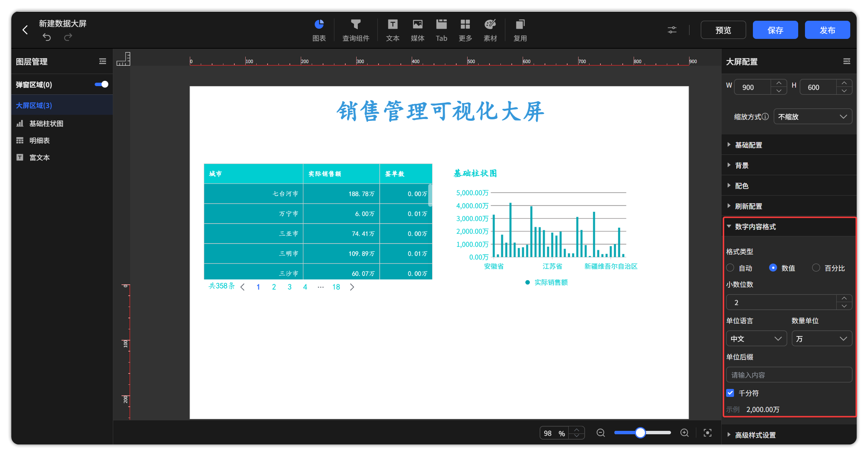Expand the 高级样式设置 section

pyautogui.click(x=789, y=435)
